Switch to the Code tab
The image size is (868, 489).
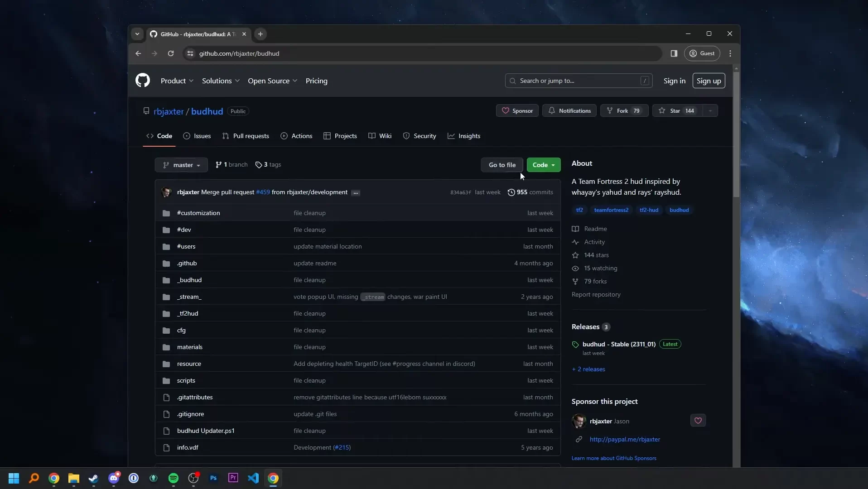point(159,136)
